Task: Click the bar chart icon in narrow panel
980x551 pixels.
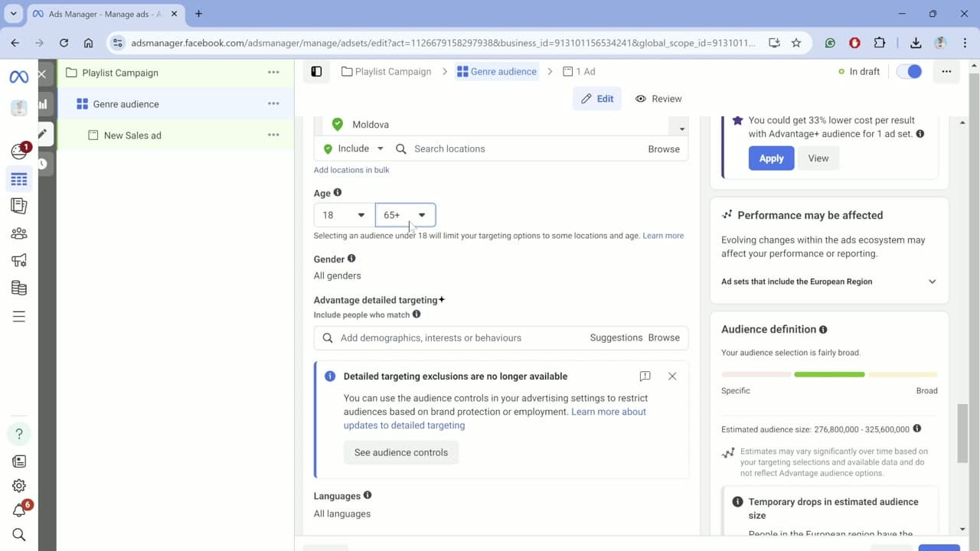Action: (43, 104)
